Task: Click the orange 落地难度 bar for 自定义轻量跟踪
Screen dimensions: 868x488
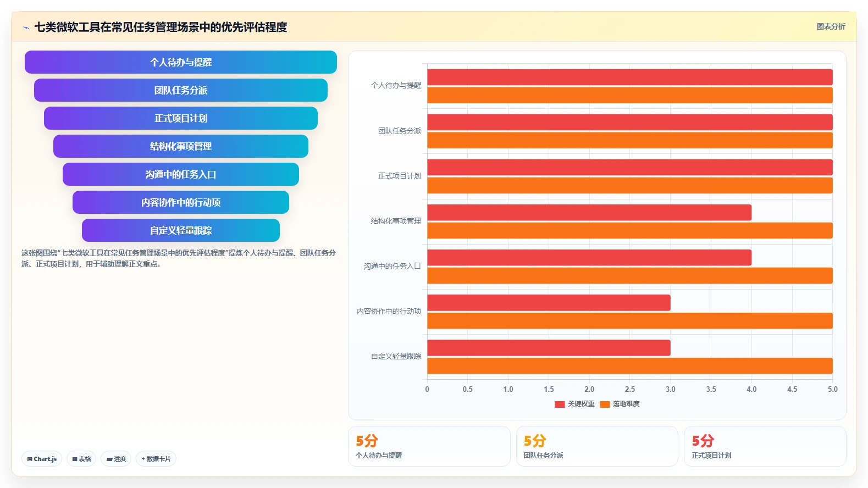Action: pos(630,365)
